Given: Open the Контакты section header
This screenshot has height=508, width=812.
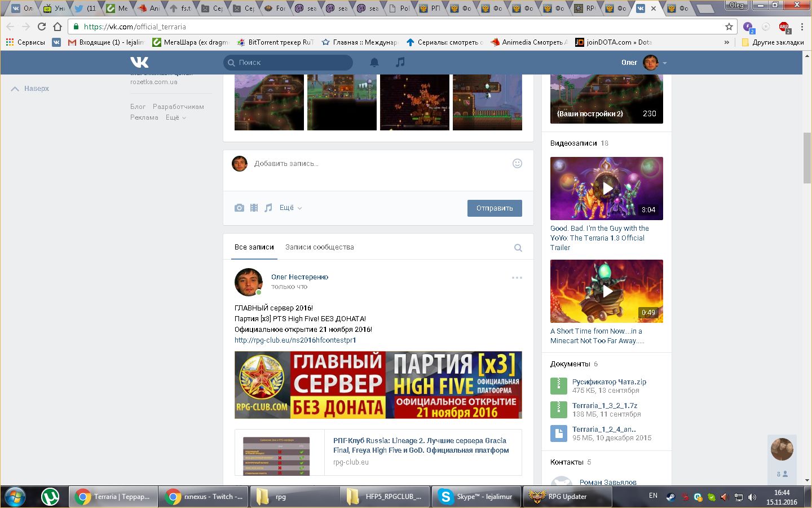Looking at the screenshot, I should (x=567, y=462).
